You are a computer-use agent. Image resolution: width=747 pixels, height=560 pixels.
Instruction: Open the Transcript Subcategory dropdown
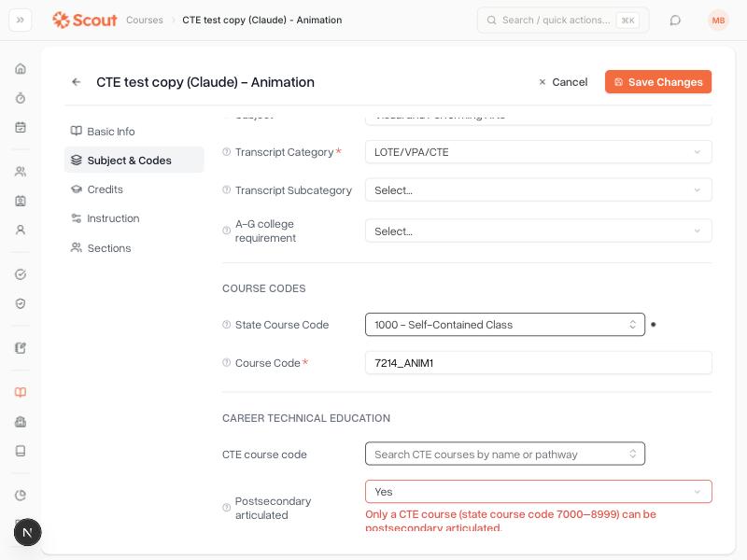click(539, 190)
